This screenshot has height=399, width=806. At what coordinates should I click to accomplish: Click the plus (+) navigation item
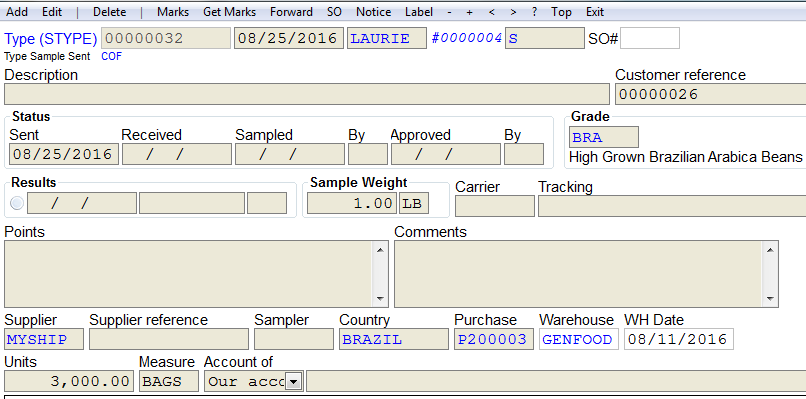point(469,12)
